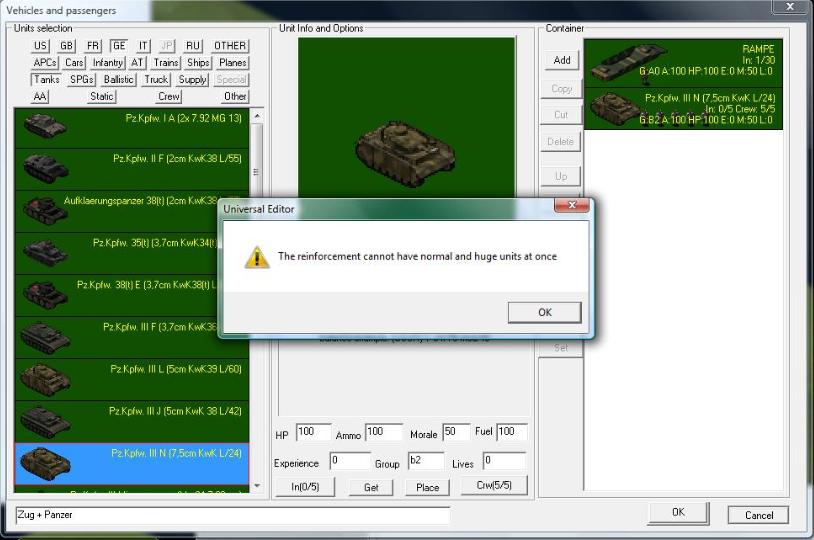This screenshot has width=814, height=540.
Task: Select the Pz.Kpfw. II F tank icon
Action: [46, 169]
